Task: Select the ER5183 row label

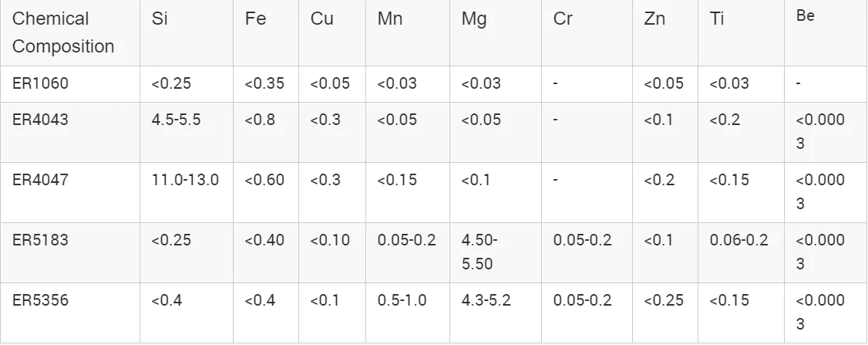Action: point(45,240)
